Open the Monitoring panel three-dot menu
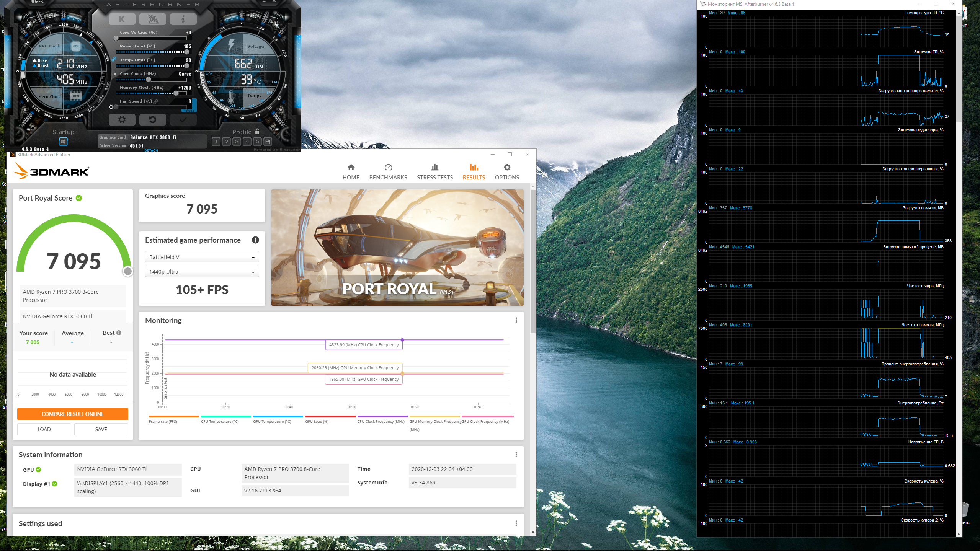The image size is (980, 551). click(516, 320)
